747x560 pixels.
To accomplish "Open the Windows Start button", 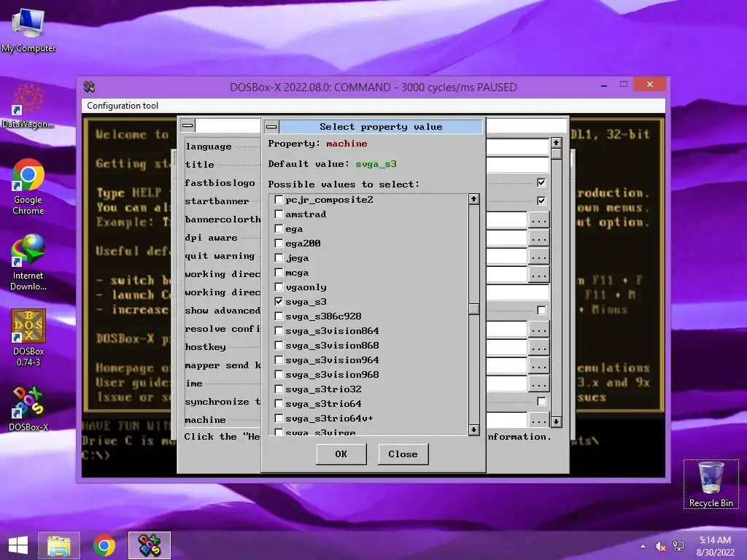I will pos(18,545).
